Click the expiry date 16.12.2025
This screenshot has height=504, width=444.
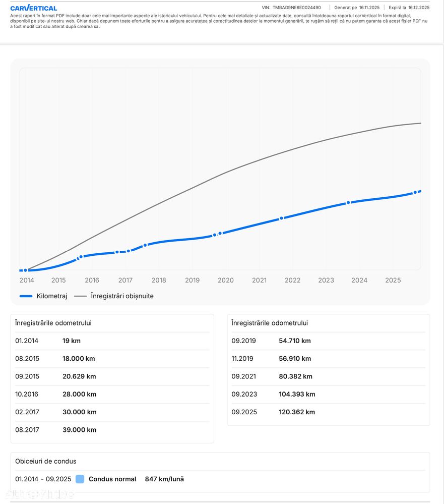[419, 8]
